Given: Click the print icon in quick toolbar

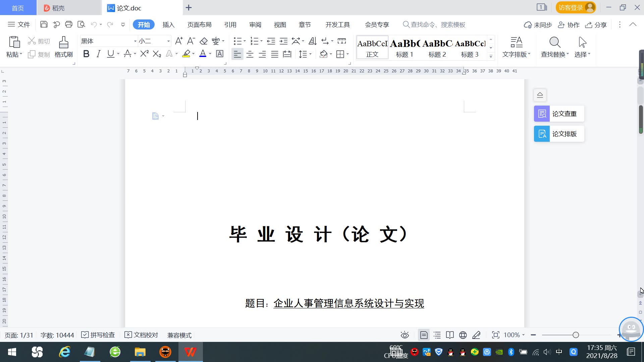Looking at the screenshot, I should point(69,24).
